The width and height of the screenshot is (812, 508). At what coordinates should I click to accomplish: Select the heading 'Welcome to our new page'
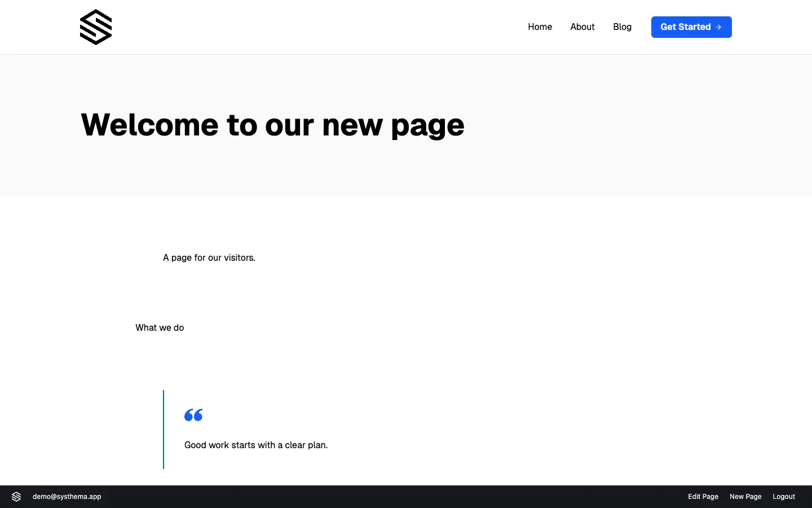point(272,125)
